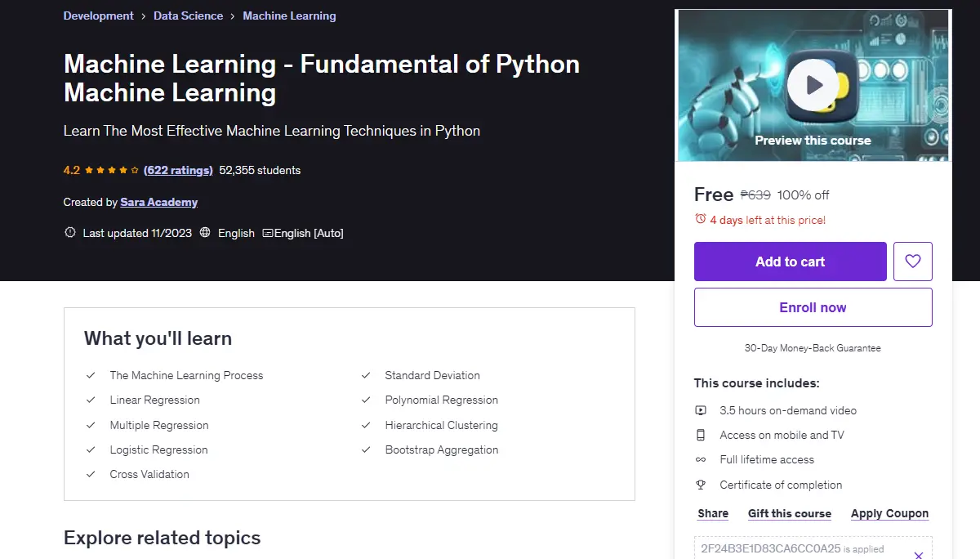980x559 pixels.
Task: Click Apply Coupon
Action: tap(890, 513)
